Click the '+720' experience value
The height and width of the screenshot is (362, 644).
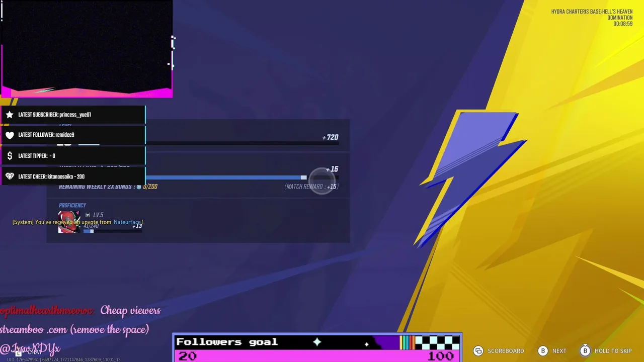pyautogui.click(x=330, y=137)
